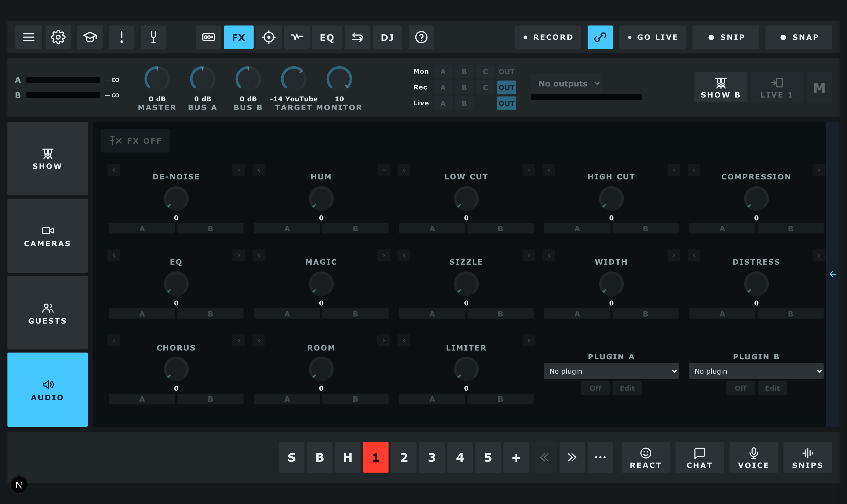The image size is (847, 504).
Task: Open the PLUGIN B plugin selector
Action: (x=756, y=371)
